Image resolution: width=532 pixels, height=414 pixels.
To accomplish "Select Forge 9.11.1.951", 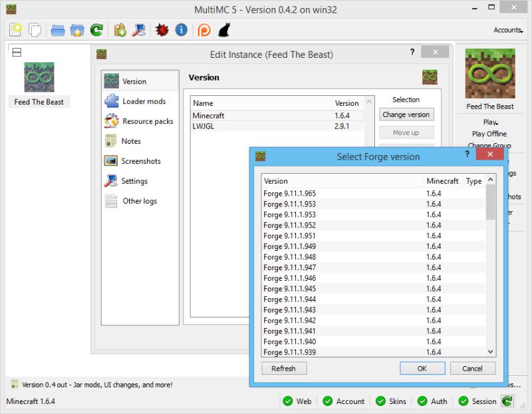I will pos(374,236).
